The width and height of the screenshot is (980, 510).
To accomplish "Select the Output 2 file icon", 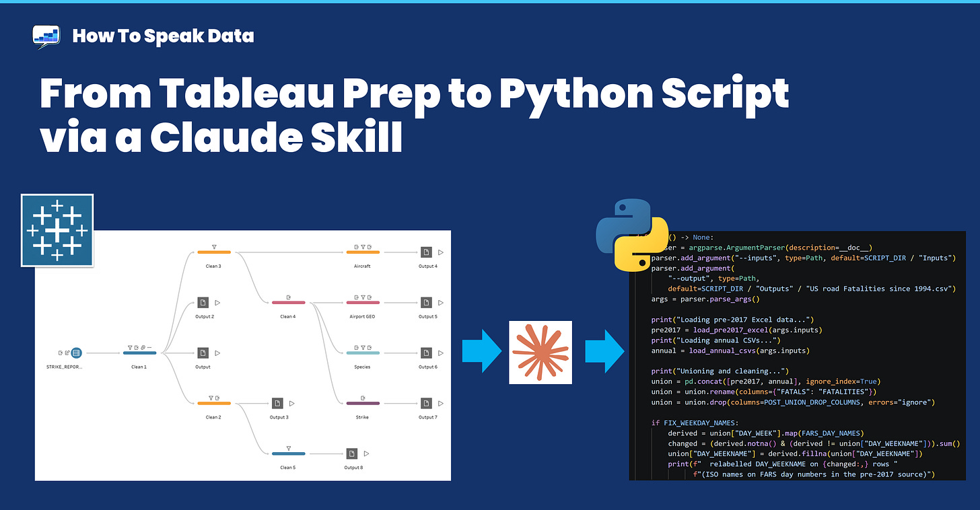I will [203, 303].
